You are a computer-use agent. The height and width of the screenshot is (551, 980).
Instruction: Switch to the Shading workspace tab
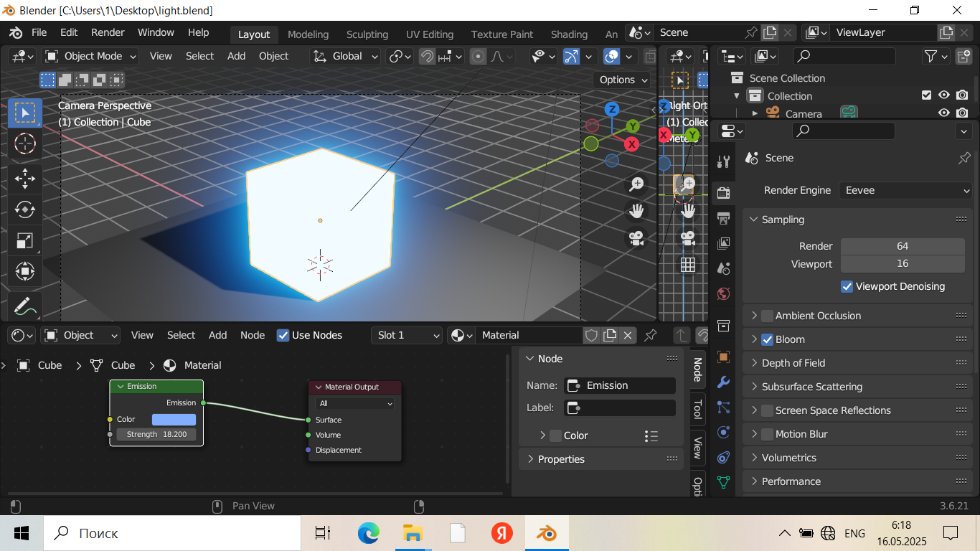[569, 34]
